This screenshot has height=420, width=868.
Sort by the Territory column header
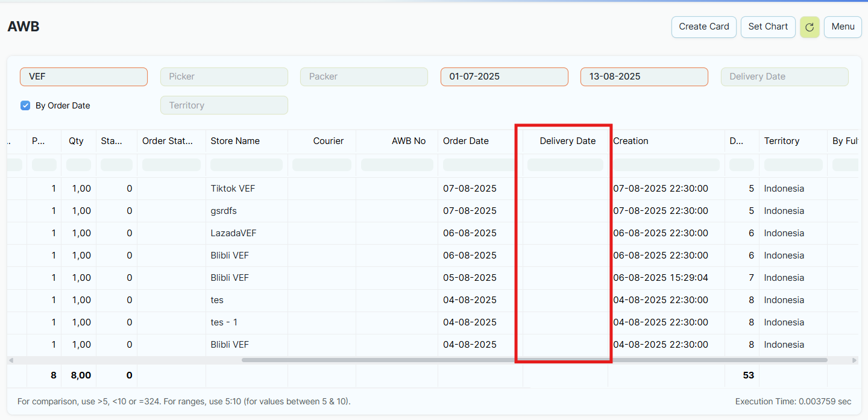click(782, 141)
